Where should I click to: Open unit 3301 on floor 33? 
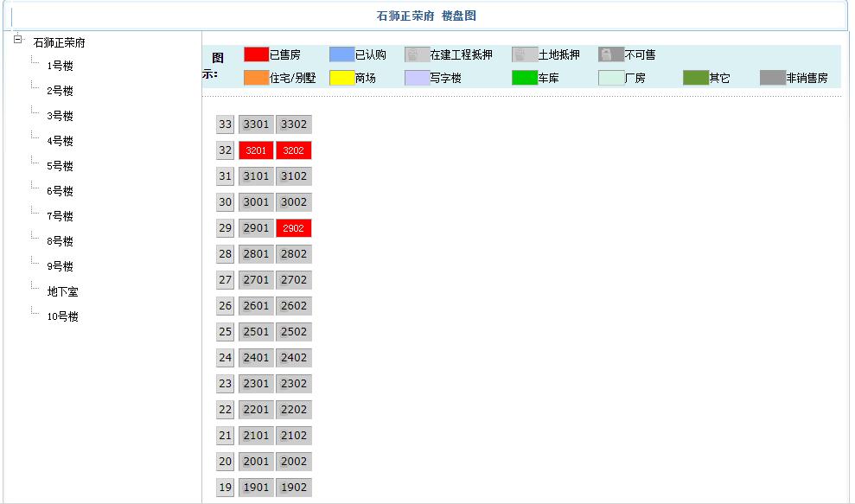click(255, 124)
